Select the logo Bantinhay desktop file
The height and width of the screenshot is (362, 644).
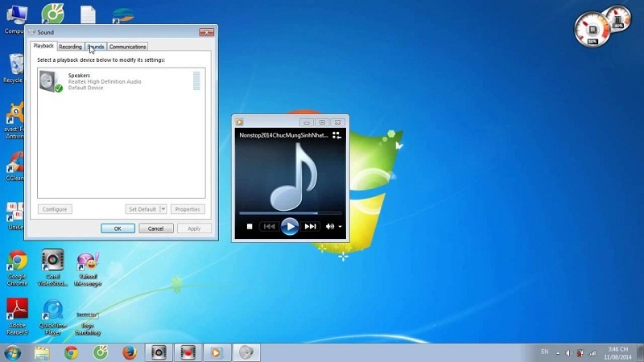coord(88,323)
